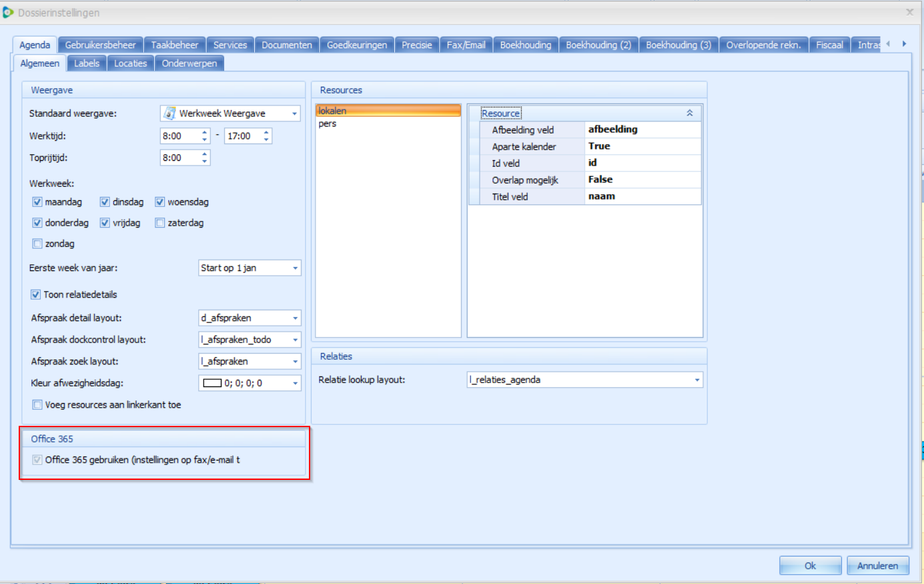This screenshot has width=924, height=584.
Task: Enable the zondag checkbox
Action: 37,244
